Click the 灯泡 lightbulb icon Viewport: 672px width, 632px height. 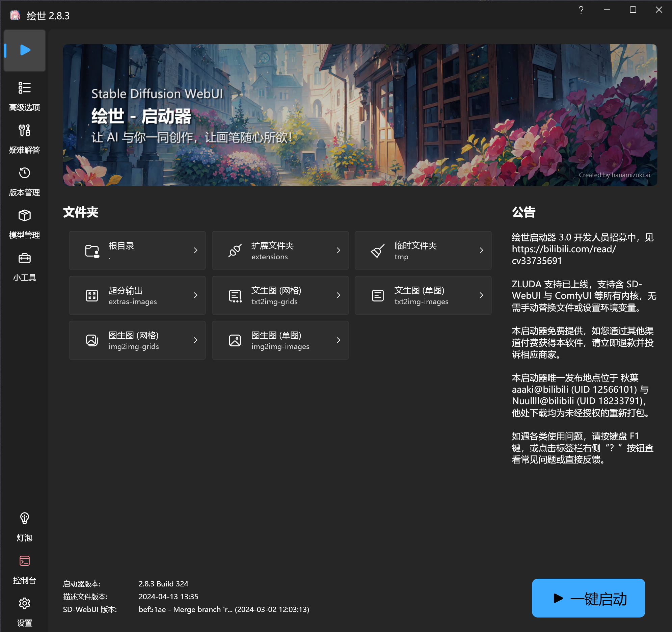click(x=25, y=518)
